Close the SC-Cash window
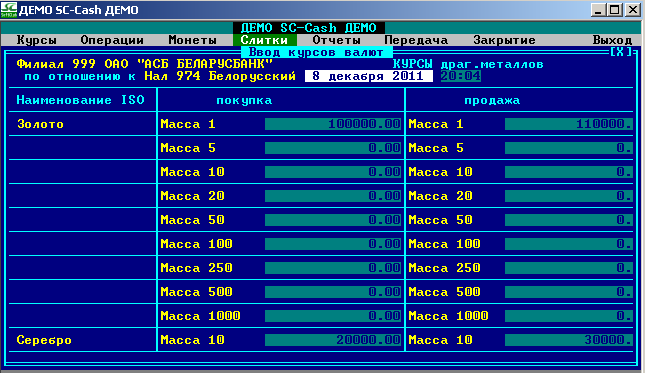This screenshot has height=373, width=645. (x=633, y=9)
